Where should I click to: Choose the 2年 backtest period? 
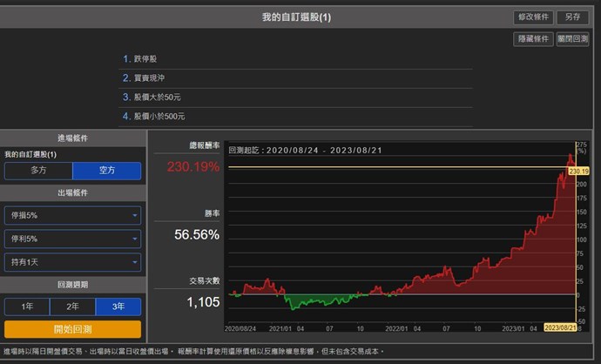(x=72, y=307)
